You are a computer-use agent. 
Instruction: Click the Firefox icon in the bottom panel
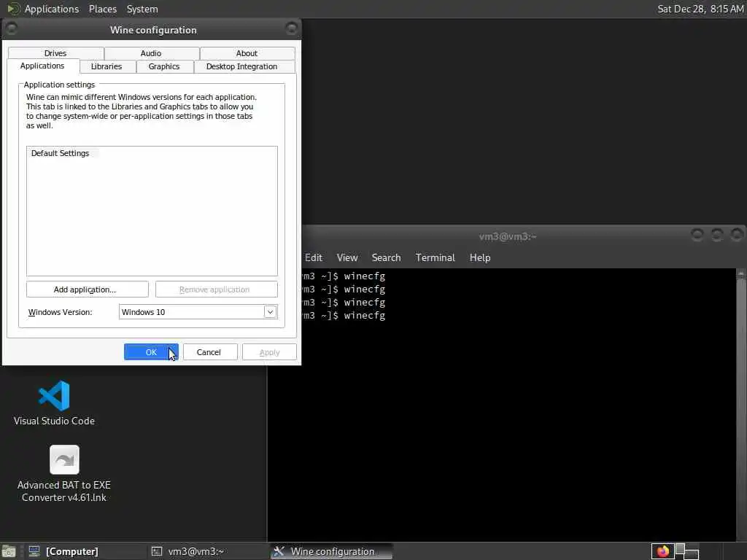[x=662, y=551]
